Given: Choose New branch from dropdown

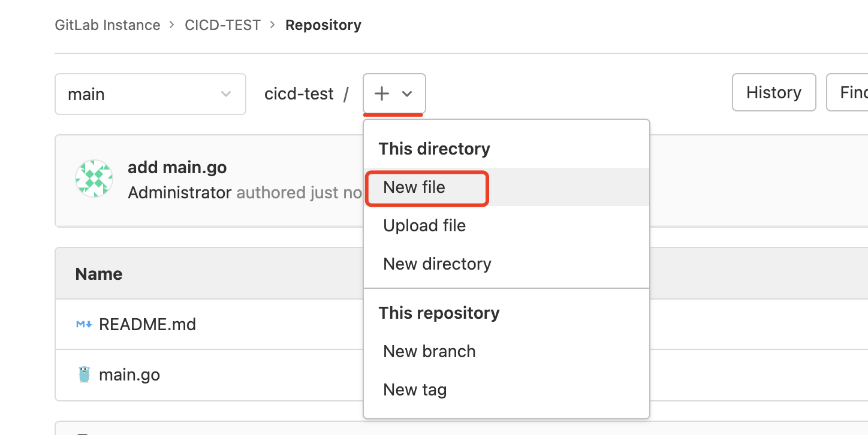Looking at the screenshot, I should (429, 352).
